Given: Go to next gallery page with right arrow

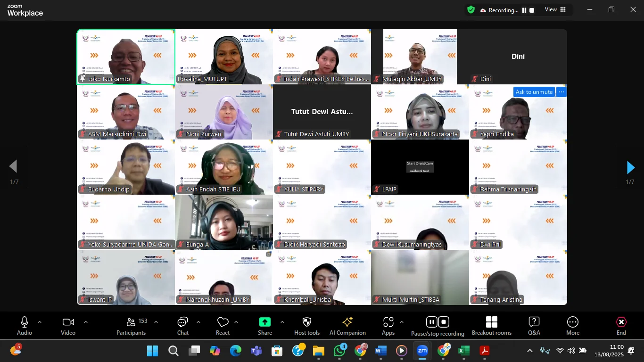Looking at the screenshot, I should click(630, 167).
